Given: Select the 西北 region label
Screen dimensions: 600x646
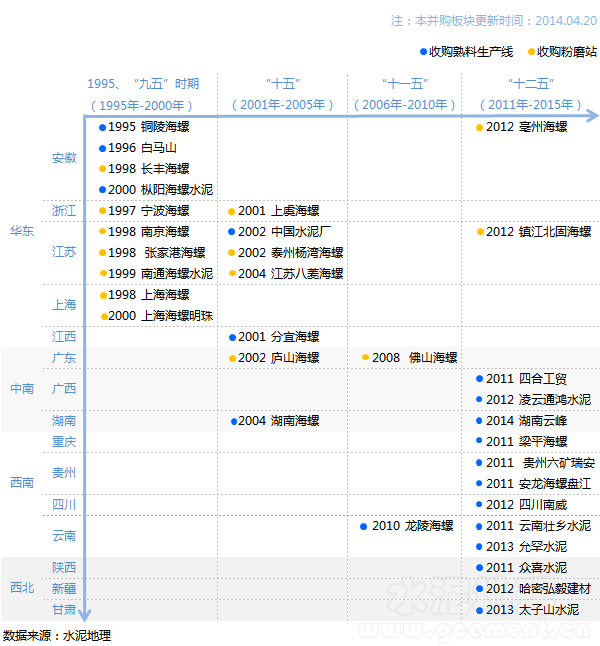Looking at the screenshot, I should [x=22, y=587].
